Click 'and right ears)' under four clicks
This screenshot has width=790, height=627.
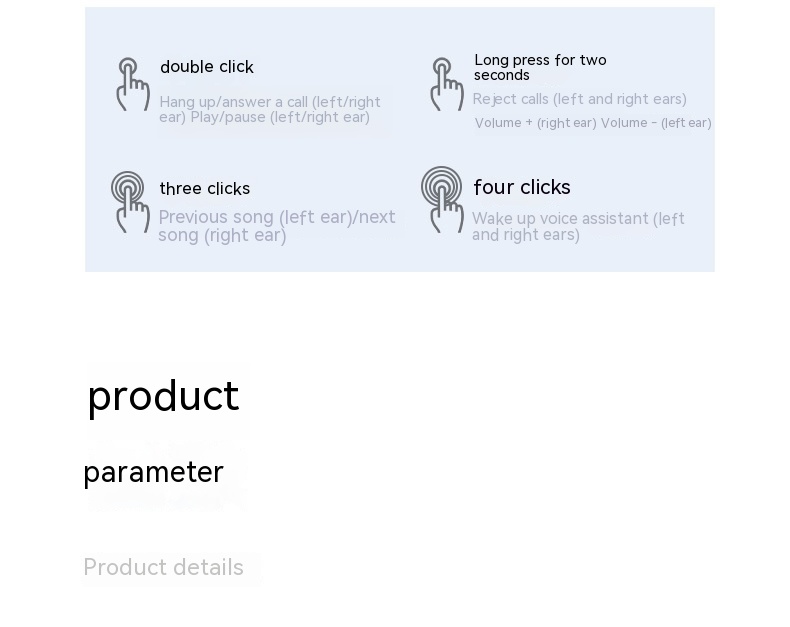click(525, 235)
